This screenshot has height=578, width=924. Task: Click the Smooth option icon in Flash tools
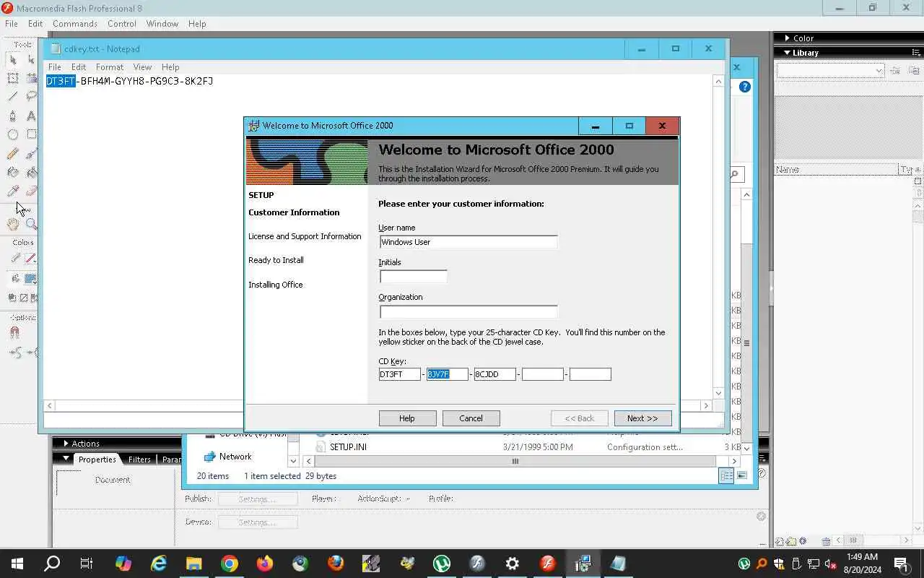point(14,353)
